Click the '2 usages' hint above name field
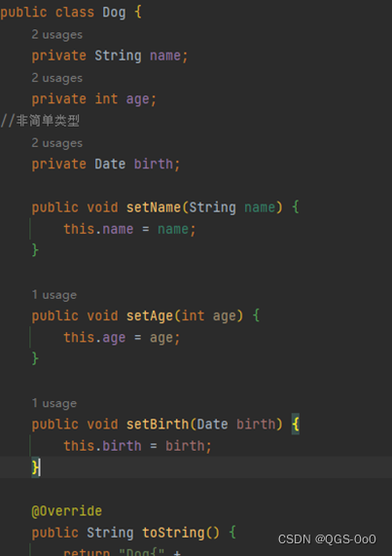The image size is (392, 556). 57,35
